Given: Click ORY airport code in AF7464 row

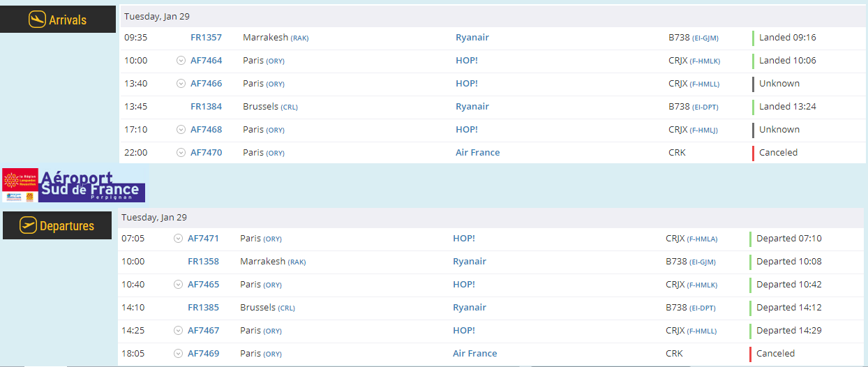Looking at the screenshot, I should coord(275,61).
